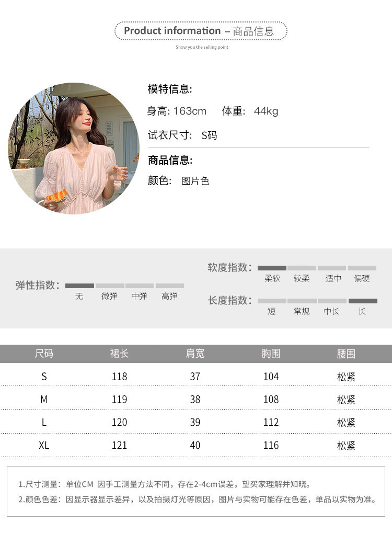The image size is (392, 545).
Task: Click the 偏硬 softness segment bar
Action: click(362, 268)
